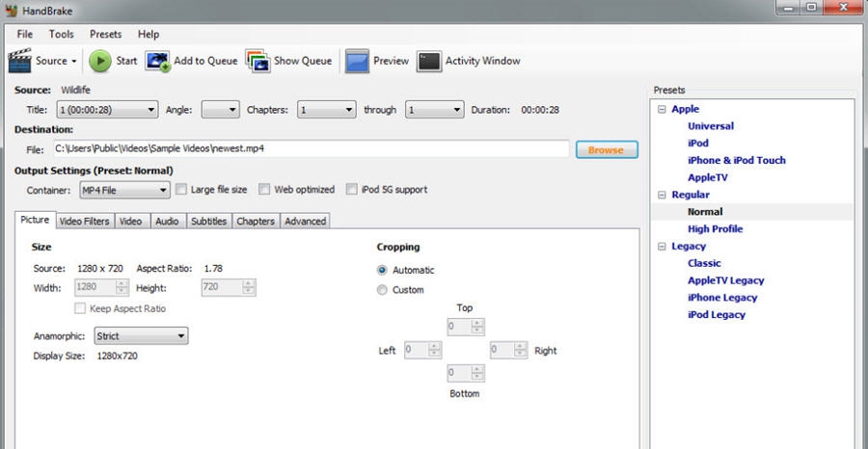Click the Activity Window label
Image resolution: width=868 pixels, height=449 pixels.
483,61
